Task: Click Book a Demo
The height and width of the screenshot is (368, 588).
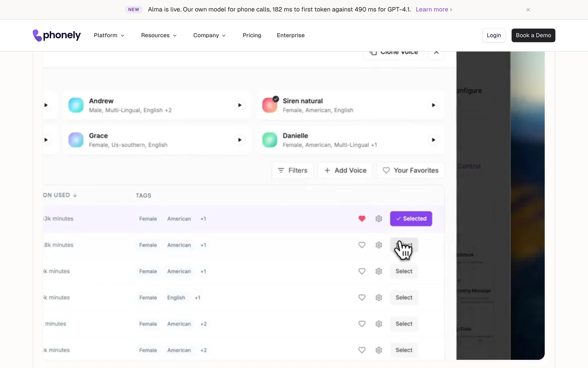Action: 533,36
